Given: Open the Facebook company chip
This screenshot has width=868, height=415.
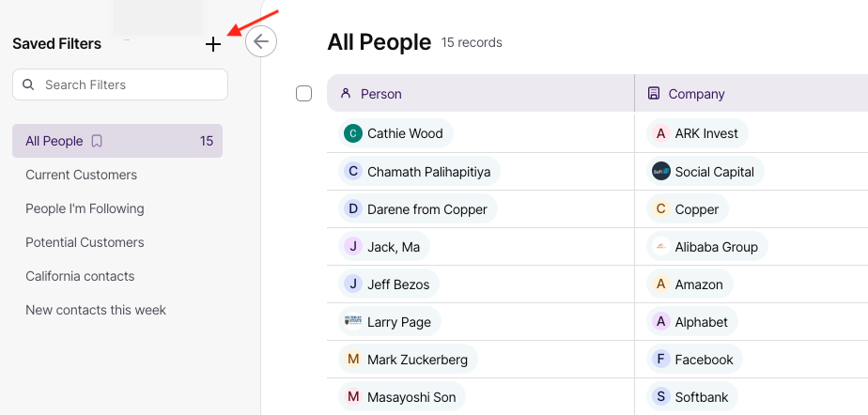Looking at the screenshot, I should [694, 359].
